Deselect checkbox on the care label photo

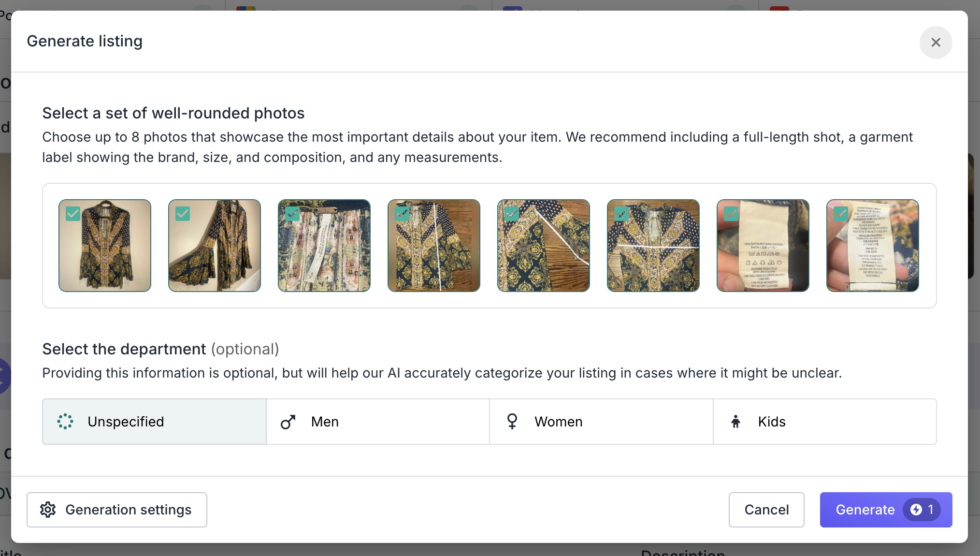(x=731, y=214)
